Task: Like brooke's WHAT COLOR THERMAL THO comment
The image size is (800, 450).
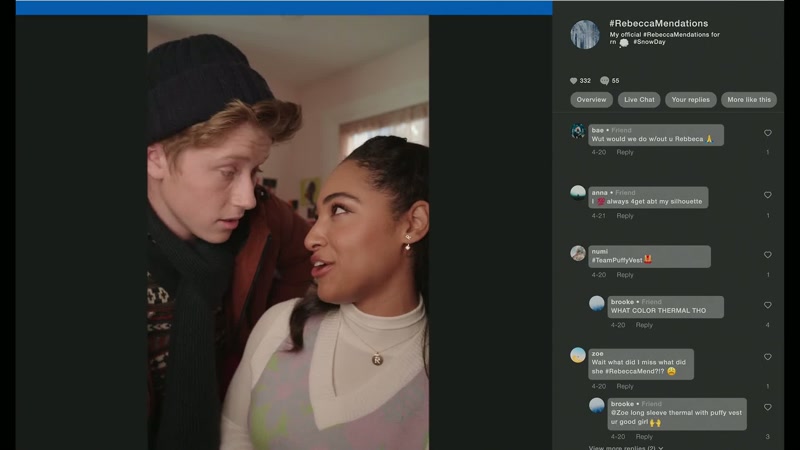Action: pos(767,305)
